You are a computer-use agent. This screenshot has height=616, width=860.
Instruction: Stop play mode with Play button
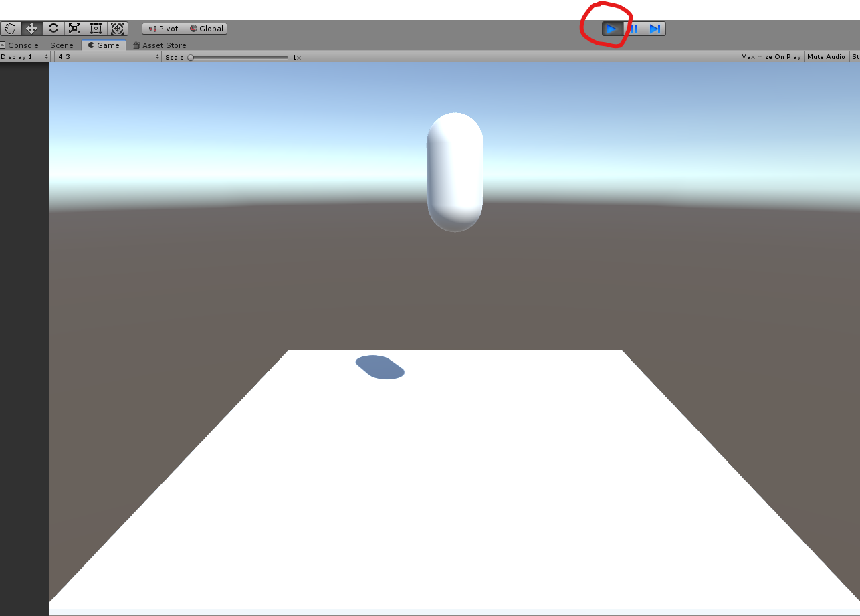pyautogui.click(x=612, y=29)
